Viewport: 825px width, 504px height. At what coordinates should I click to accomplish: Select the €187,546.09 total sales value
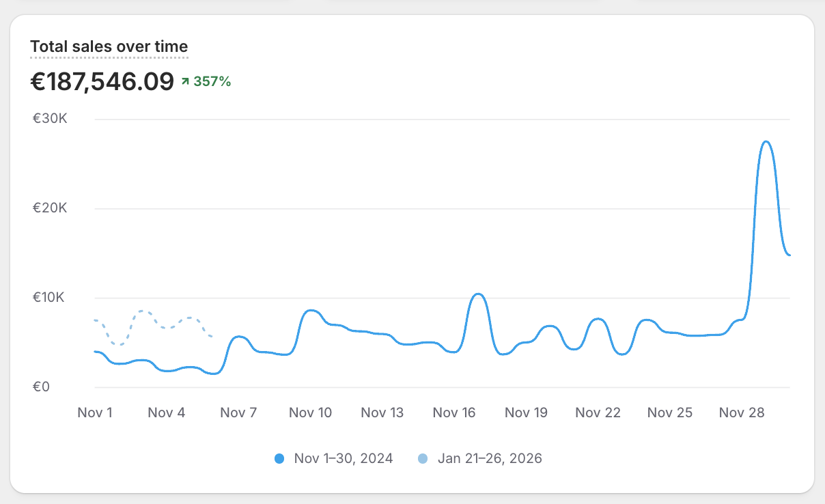pos(102,81)
